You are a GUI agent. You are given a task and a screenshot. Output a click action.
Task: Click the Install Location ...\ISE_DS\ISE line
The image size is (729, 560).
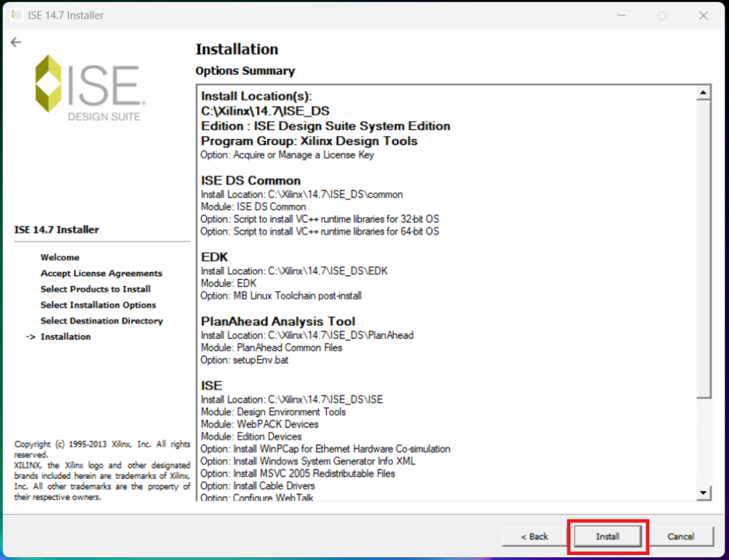[291, 400]
